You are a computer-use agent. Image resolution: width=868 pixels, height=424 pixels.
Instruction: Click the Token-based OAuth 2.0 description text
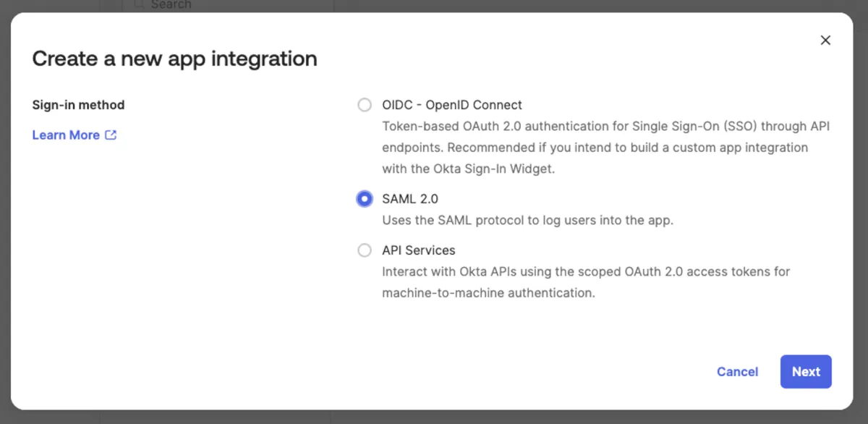pos(605,148)
